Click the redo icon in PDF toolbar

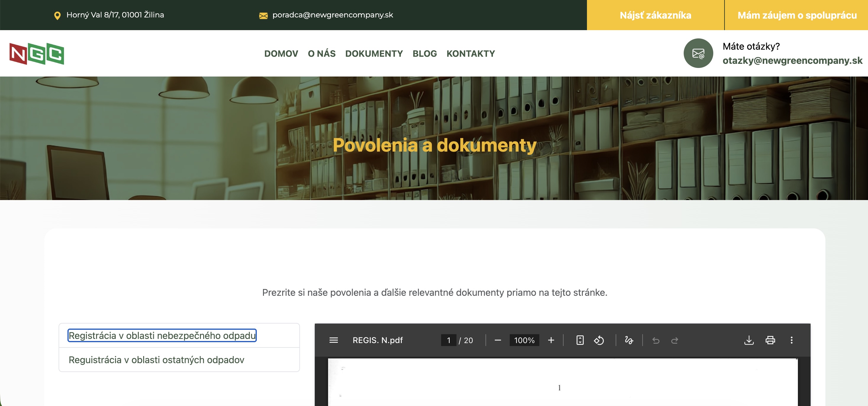pyautogui.click(x=674, y=340)
